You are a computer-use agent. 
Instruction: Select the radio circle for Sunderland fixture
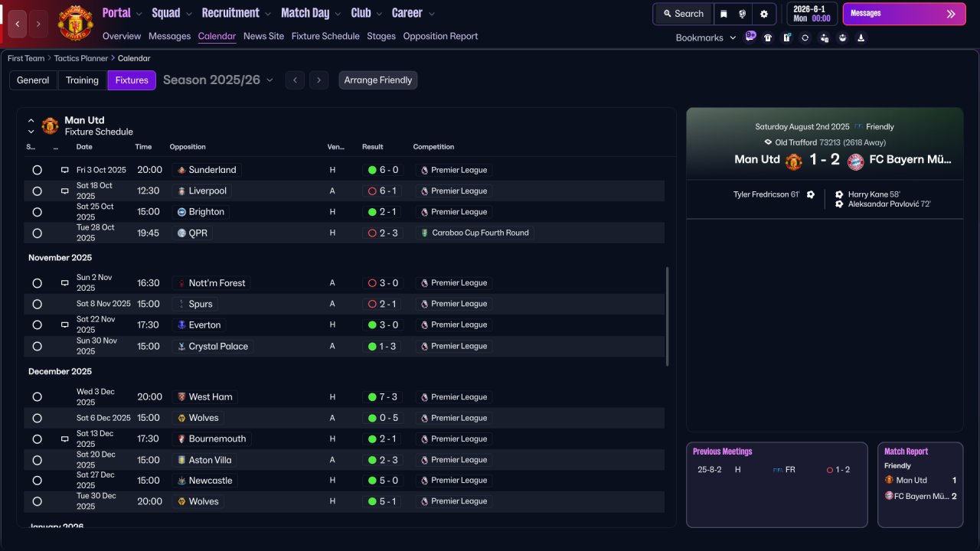pos(37,170)
